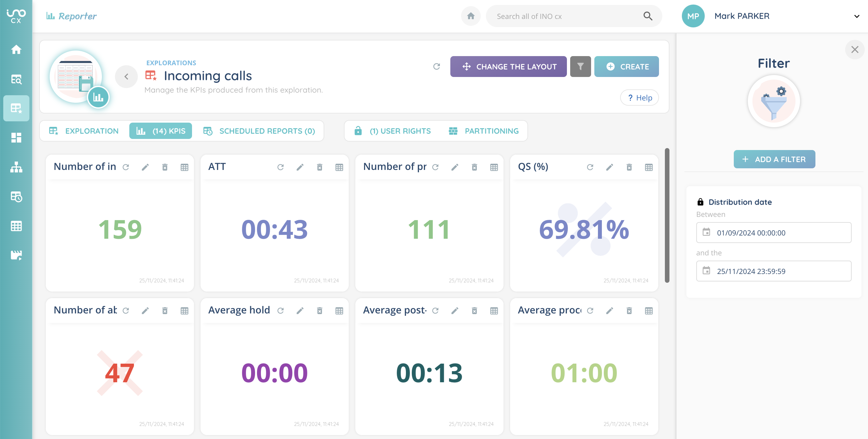Open the end date calendar picker
868x439 pixels.
(x=706, y=271)
